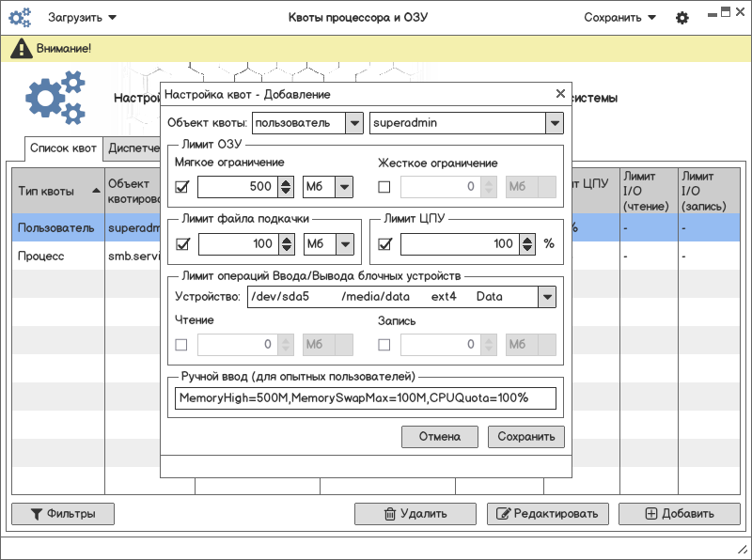The height and width of the screenshot is (560, 752).
Task: Open the block device selection dropdown
Action: pyautogui.click(x=546, y=297)
